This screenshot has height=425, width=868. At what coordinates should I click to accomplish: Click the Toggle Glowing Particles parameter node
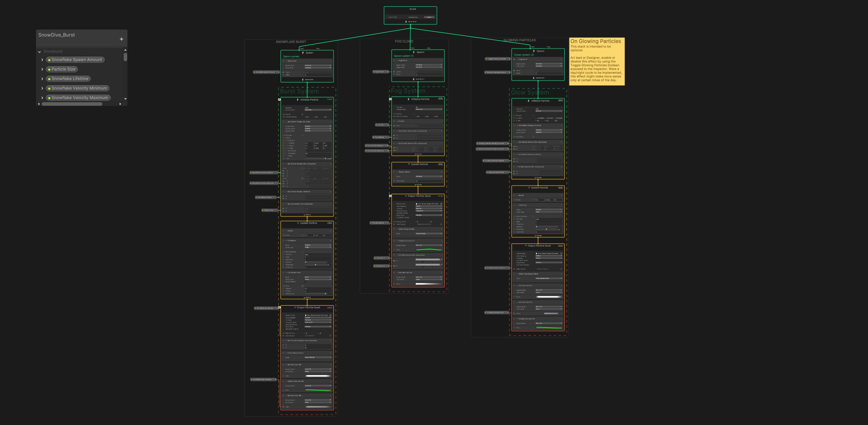tap(497, 59)
